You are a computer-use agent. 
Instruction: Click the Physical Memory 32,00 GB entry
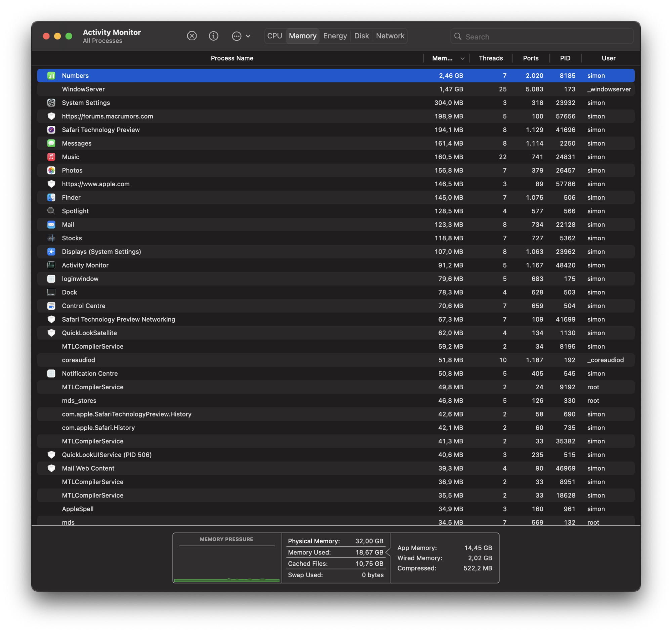click(x=336, y=541)
